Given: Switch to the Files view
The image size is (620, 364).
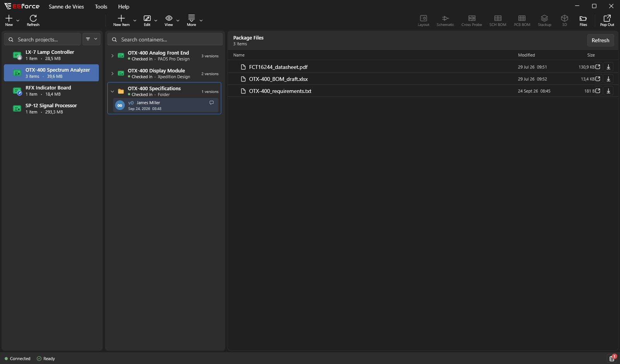Looking at the screenshot, I should [x=583, y=21].
